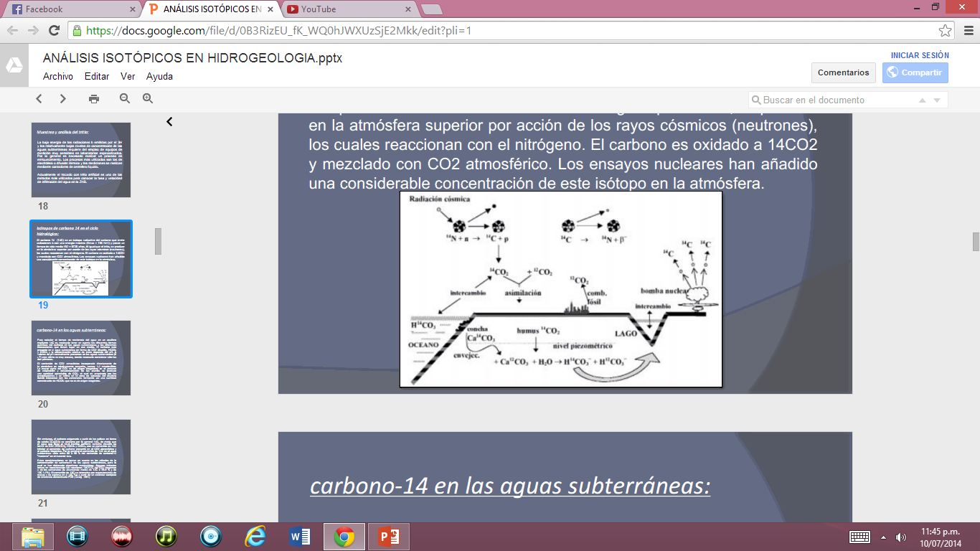The width and height of the screenshot is (980, 551).
Task: Reload the current page
Action: pyautogui.click(x=54, y=31)
